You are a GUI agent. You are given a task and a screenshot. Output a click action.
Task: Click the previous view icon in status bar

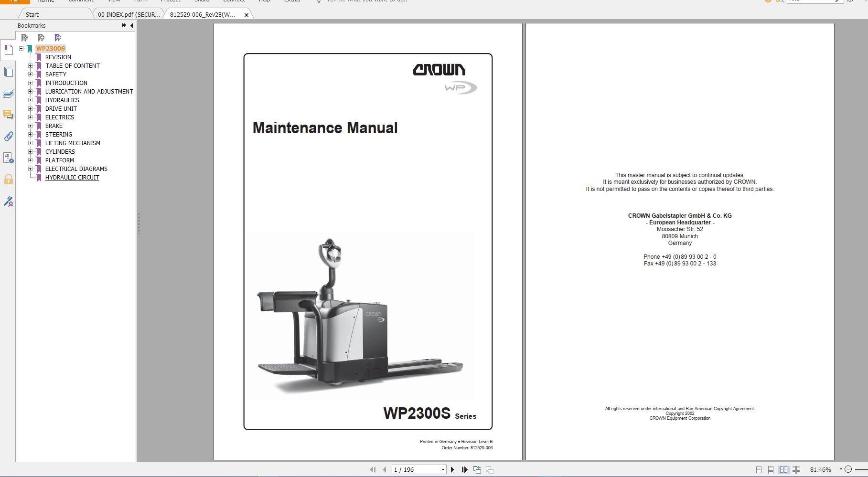click(477, 470)
